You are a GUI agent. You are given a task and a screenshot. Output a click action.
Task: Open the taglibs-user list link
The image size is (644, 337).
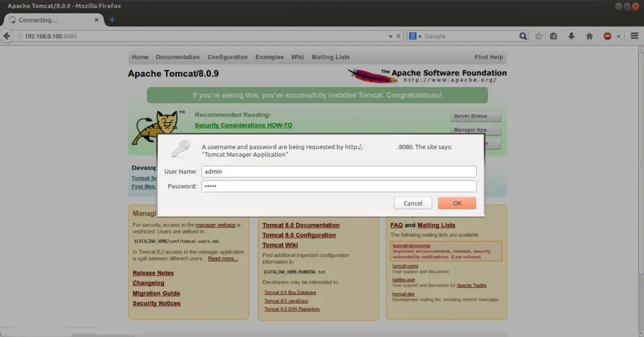(403, 280)
